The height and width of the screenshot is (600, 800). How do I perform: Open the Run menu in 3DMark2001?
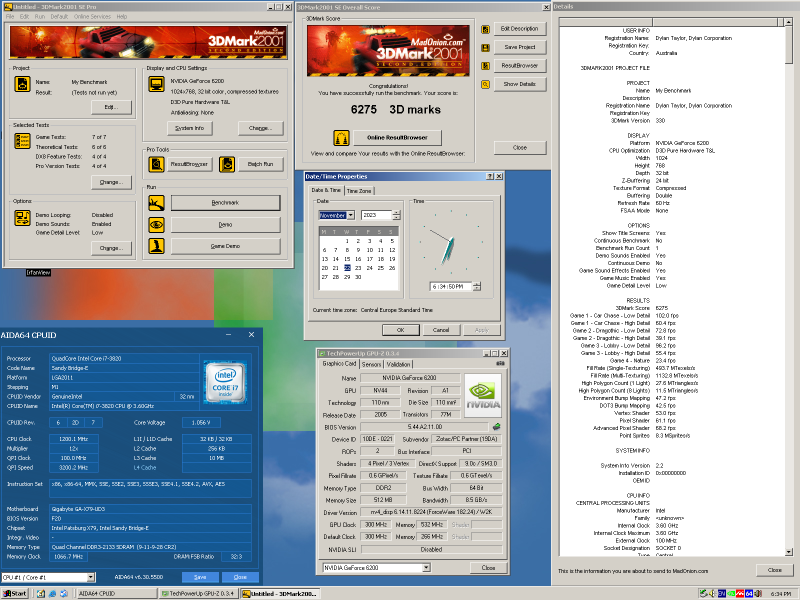coord(40,16)
